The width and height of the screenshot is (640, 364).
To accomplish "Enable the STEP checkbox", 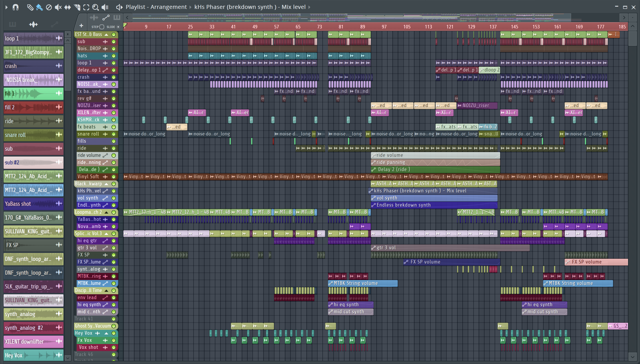I will [102, 27].
